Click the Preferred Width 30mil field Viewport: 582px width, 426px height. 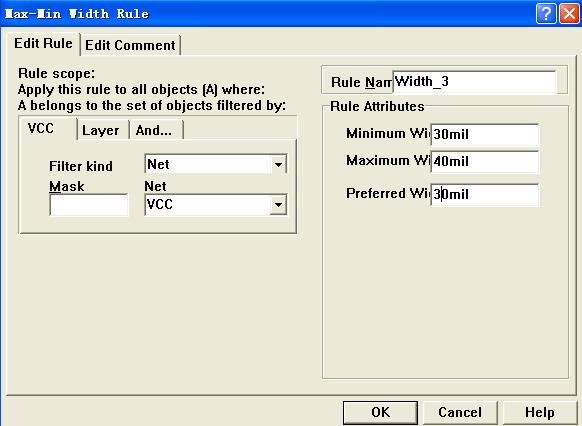(484, 194)
